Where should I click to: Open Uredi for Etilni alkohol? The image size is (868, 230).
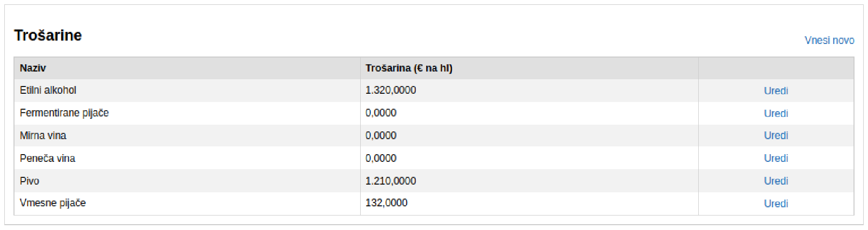pyautogui.click(x=775, y=91)
